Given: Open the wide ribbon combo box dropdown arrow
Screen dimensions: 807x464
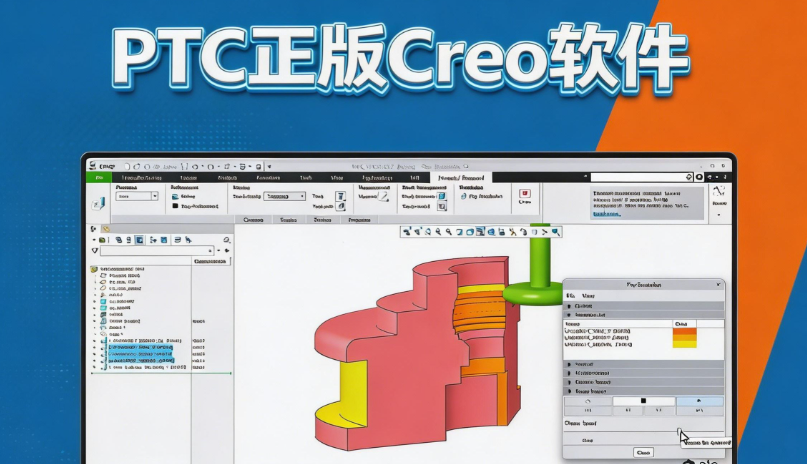Looking at the screenshot, I should tap(302, 196).
